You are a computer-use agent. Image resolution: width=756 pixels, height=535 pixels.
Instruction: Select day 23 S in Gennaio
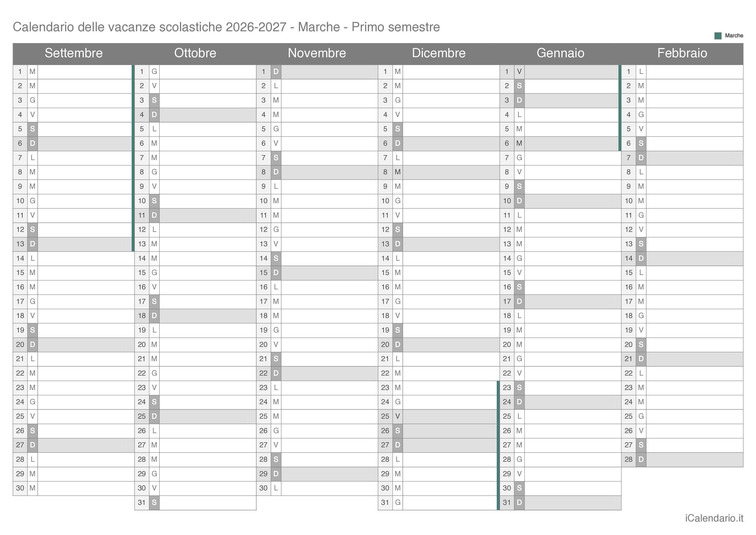point(561,388)
